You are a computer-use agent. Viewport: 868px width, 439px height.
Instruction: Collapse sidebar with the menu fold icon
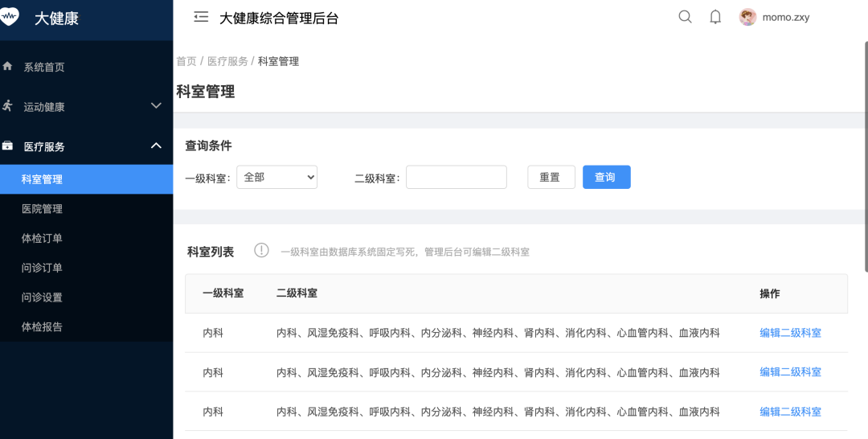201,17
